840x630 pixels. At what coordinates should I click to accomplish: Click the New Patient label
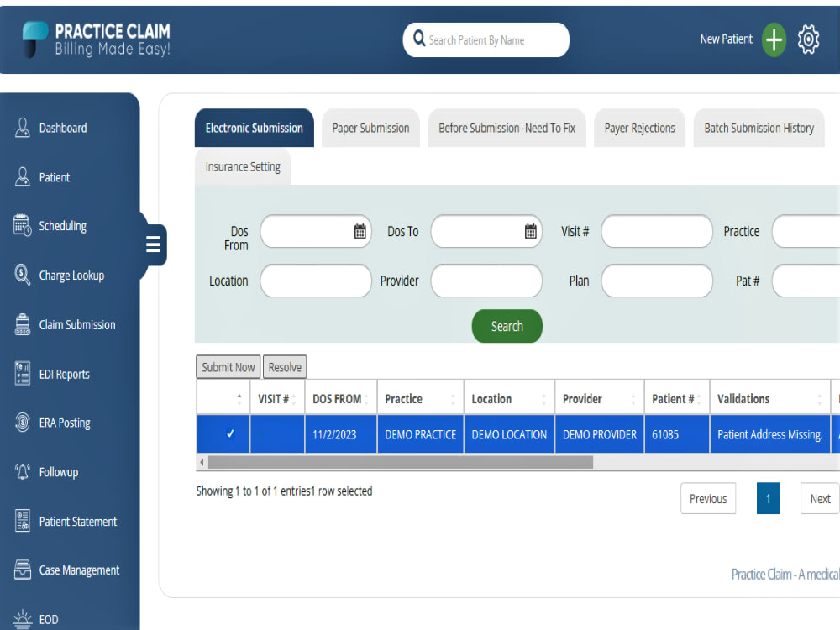[726, 39]
